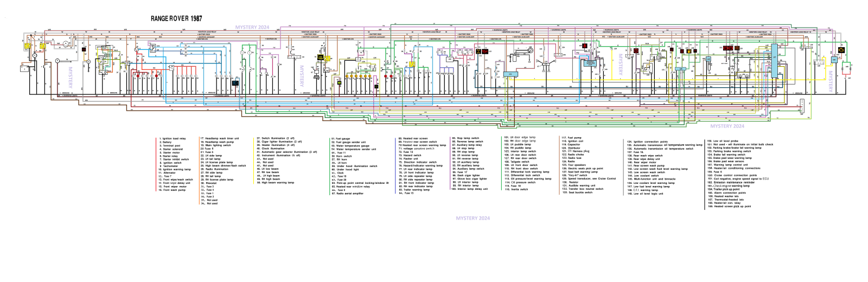868x282 pixels.
Task: Click legend entry "108. Tailgate switch"
Action: (x=516, y=162)
